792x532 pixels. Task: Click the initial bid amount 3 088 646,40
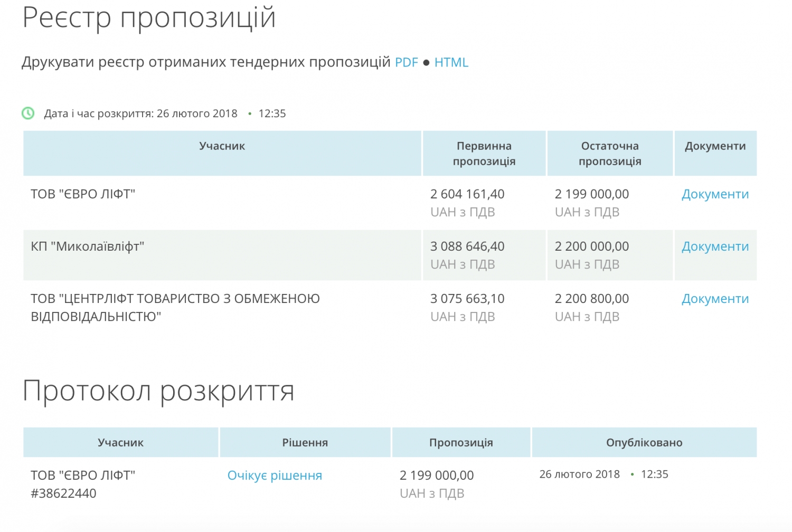point(467,246)
